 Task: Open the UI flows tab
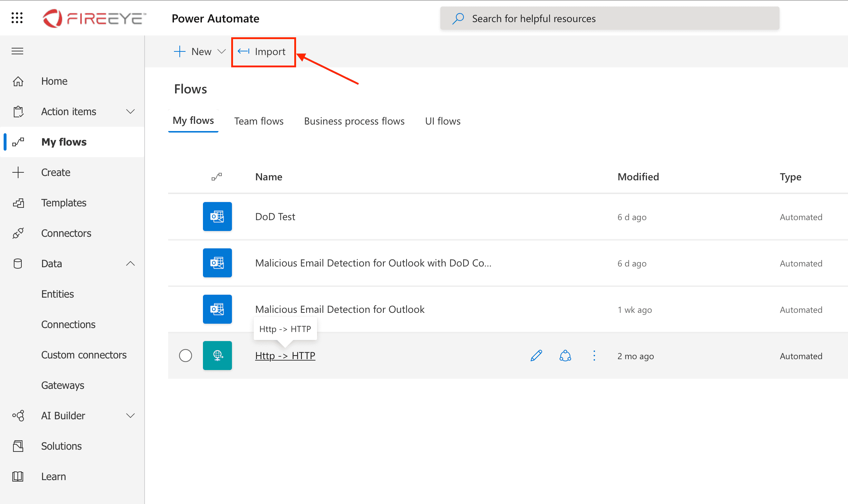point(442,121)
